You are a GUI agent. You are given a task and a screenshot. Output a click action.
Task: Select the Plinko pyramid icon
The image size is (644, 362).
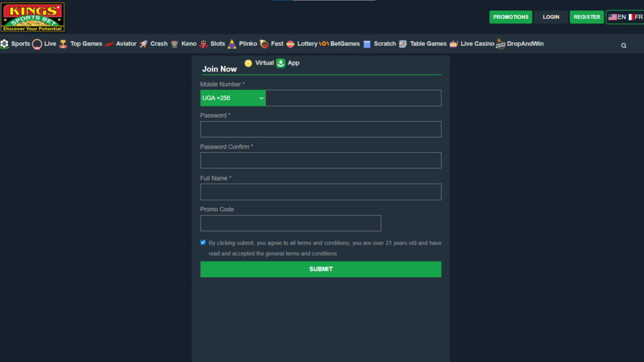click(x=232, y=44)
